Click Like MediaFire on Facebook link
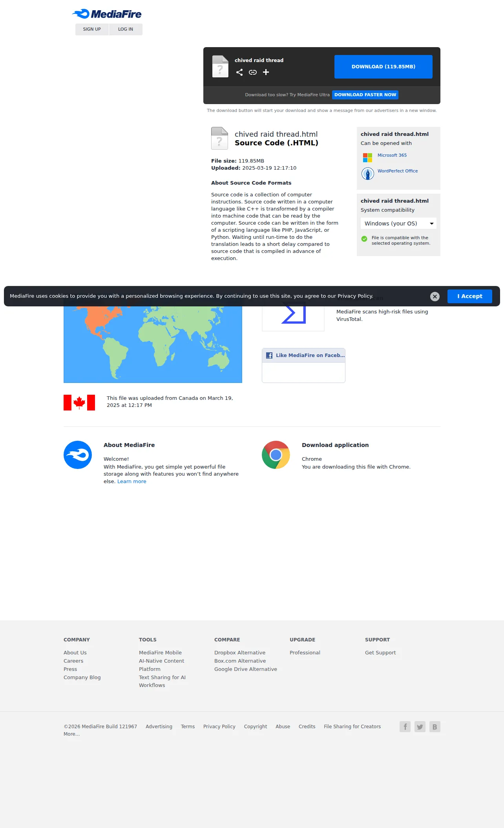 pos(310,355)
